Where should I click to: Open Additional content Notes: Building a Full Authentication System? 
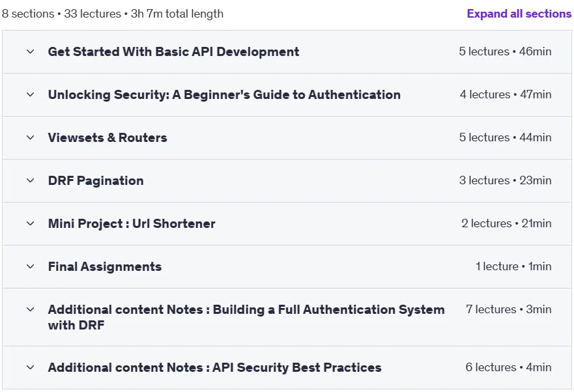coord(246,317)
